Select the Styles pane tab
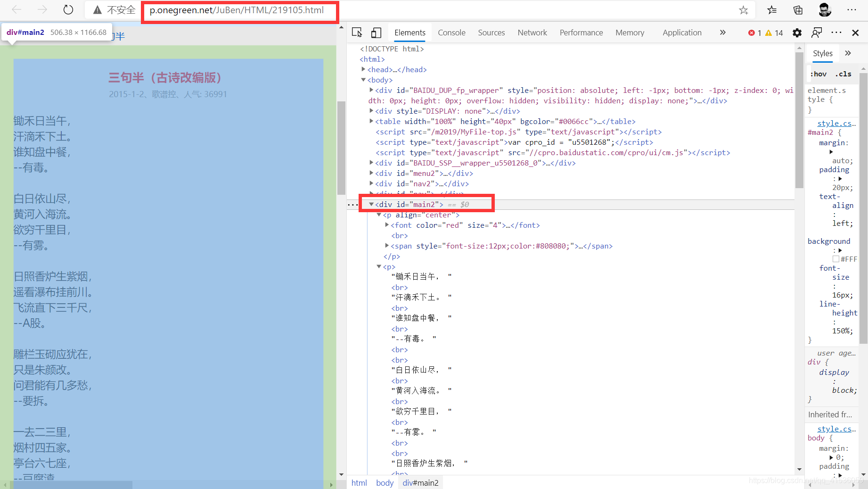868x489 pixels. pos(822,53)
